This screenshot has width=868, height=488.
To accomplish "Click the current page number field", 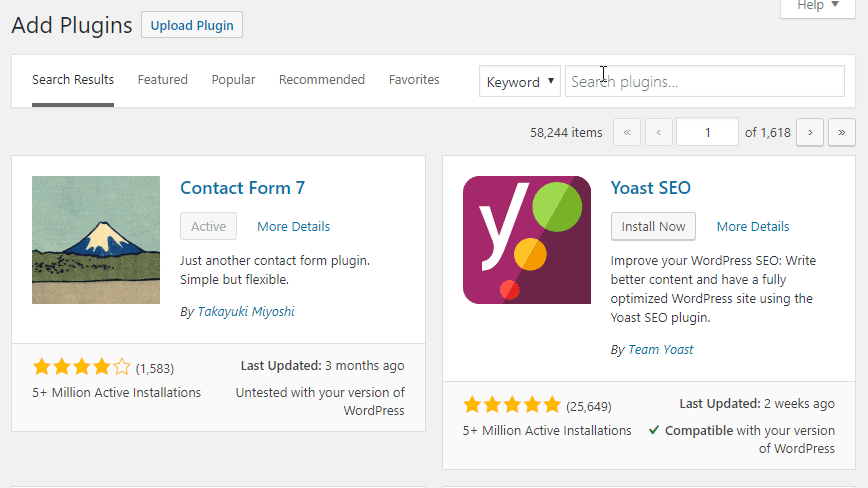I will (707, 132).
